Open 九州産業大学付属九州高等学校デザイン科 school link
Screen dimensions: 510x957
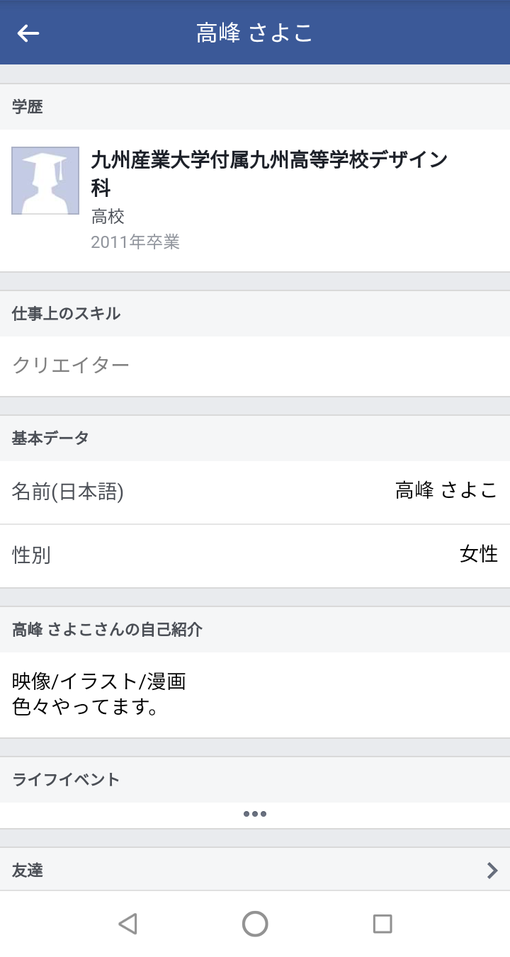click(x=269, y=173)
